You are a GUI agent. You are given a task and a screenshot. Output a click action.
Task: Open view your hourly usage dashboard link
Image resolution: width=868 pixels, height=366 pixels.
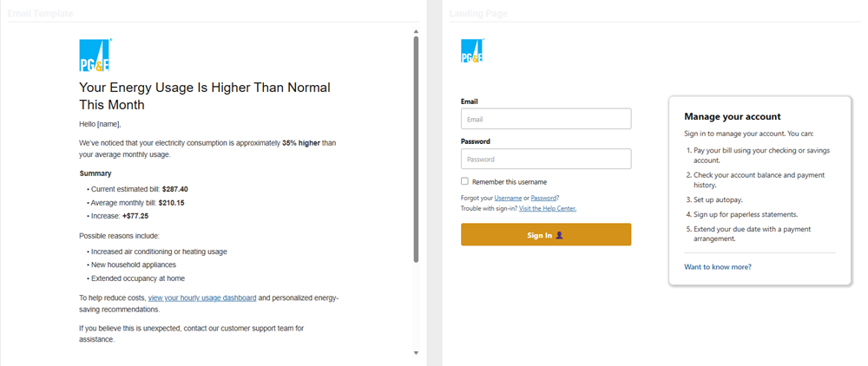[202, 298]
